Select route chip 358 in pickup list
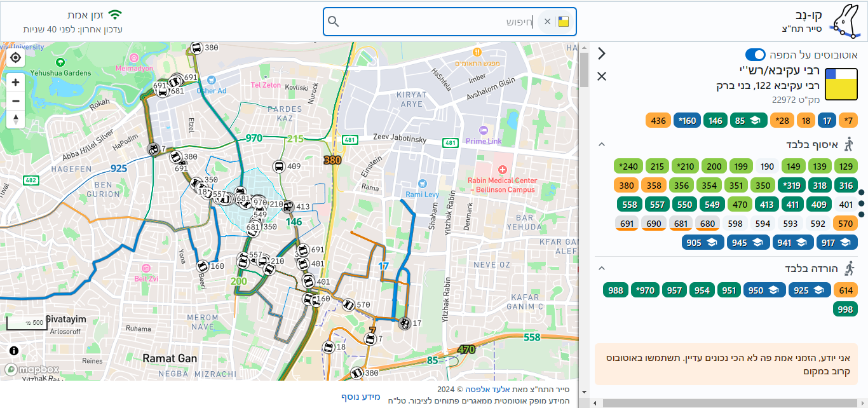The width and height of the screenshot is (868, 408). 653,186
